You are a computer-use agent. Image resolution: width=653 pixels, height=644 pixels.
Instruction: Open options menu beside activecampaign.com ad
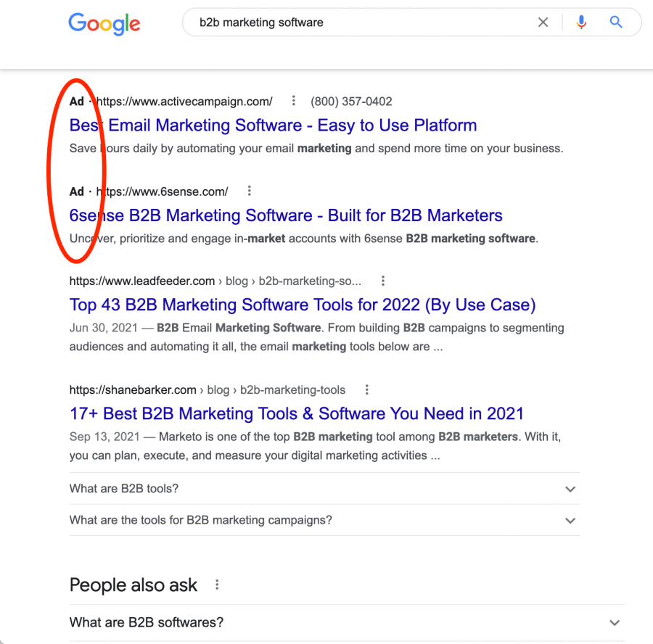point(294,100)
